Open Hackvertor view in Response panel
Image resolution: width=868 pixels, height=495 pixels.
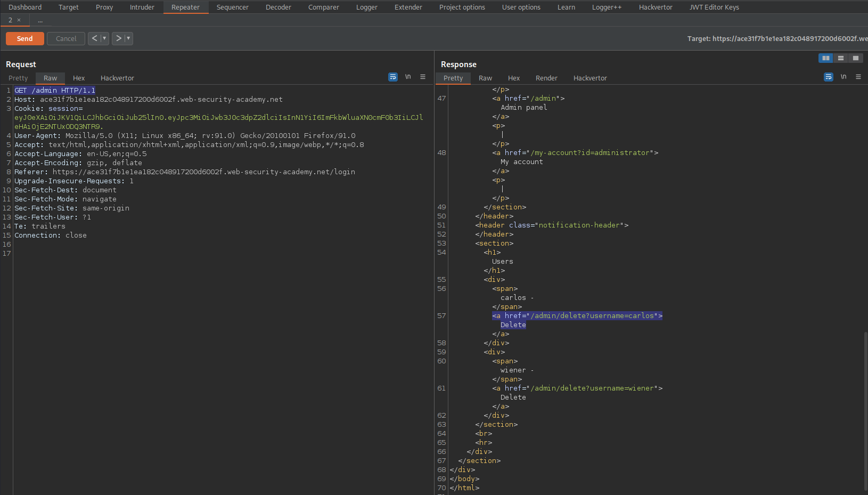(590, 78)
